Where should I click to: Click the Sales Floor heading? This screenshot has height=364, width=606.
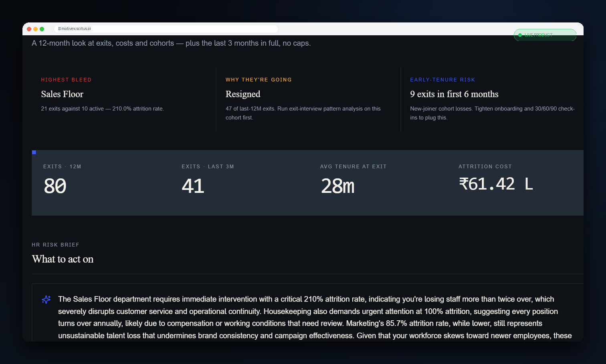pyautogui.click(x=62, y=94)
